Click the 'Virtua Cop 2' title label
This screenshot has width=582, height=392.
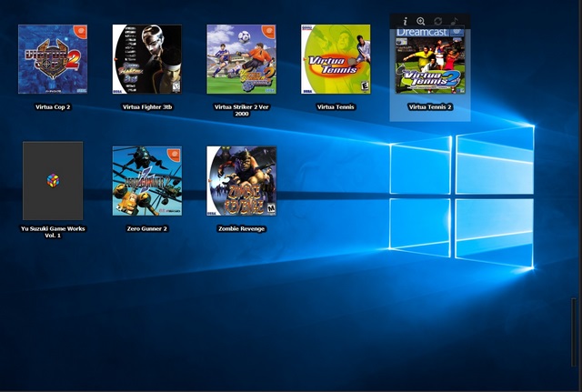(x=53, y=107)
